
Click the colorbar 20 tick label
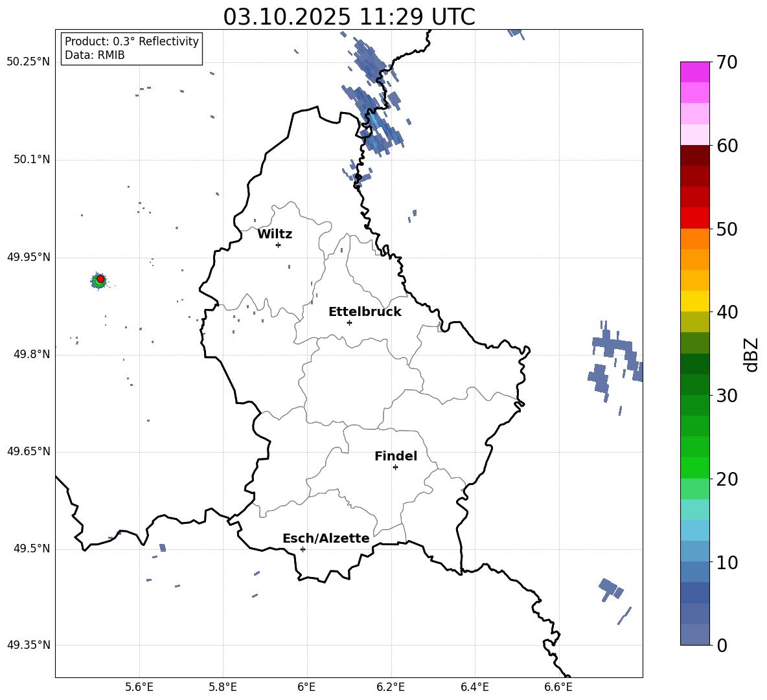pyautogui.click(x=727, y=479)
